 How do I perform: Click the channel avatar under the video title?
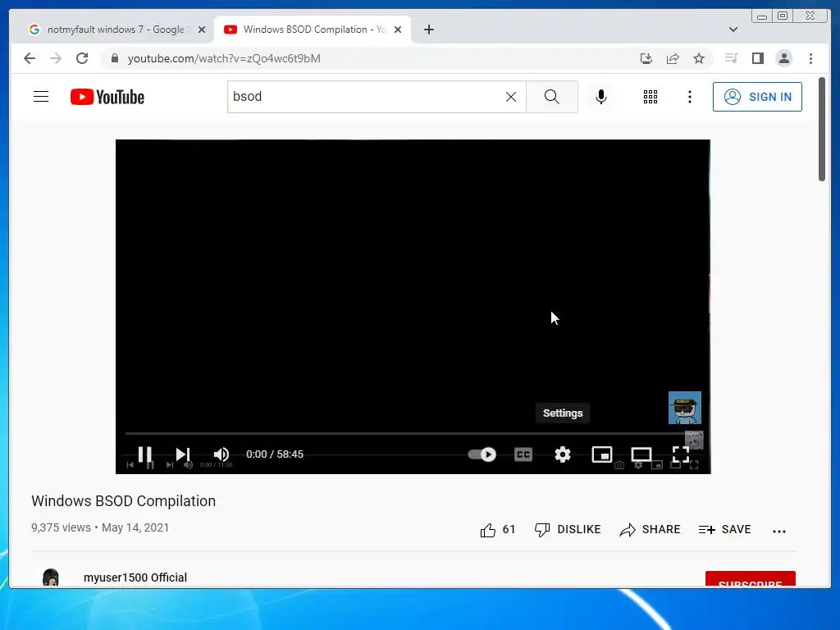click(x=50, y=578)
